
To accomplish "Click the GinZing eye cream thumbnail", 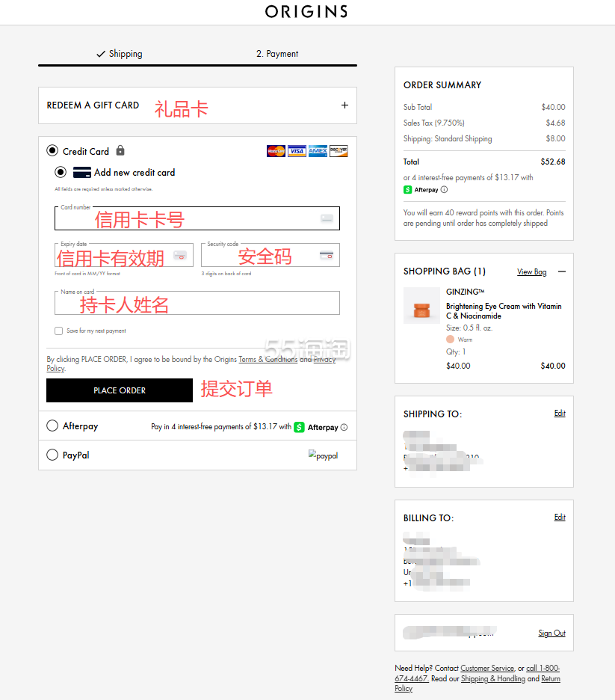I will (x=421, y=305).
